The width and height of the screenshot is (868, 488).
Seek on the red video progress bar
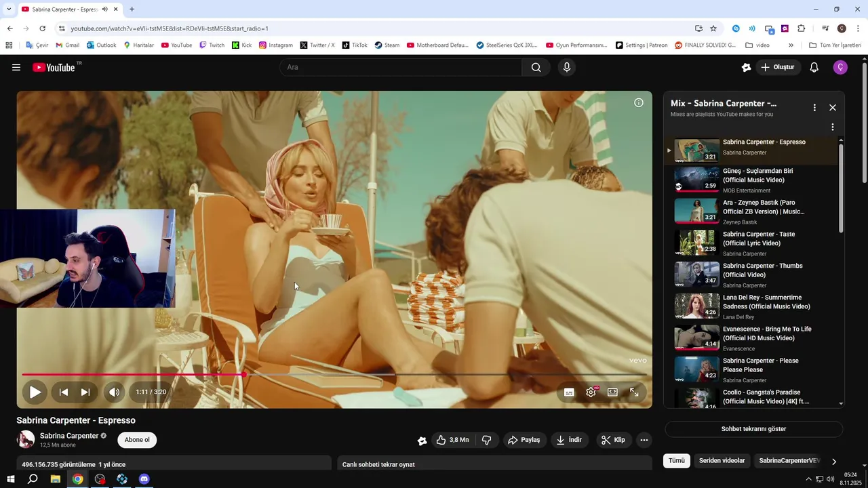click(x=334, y=374)
